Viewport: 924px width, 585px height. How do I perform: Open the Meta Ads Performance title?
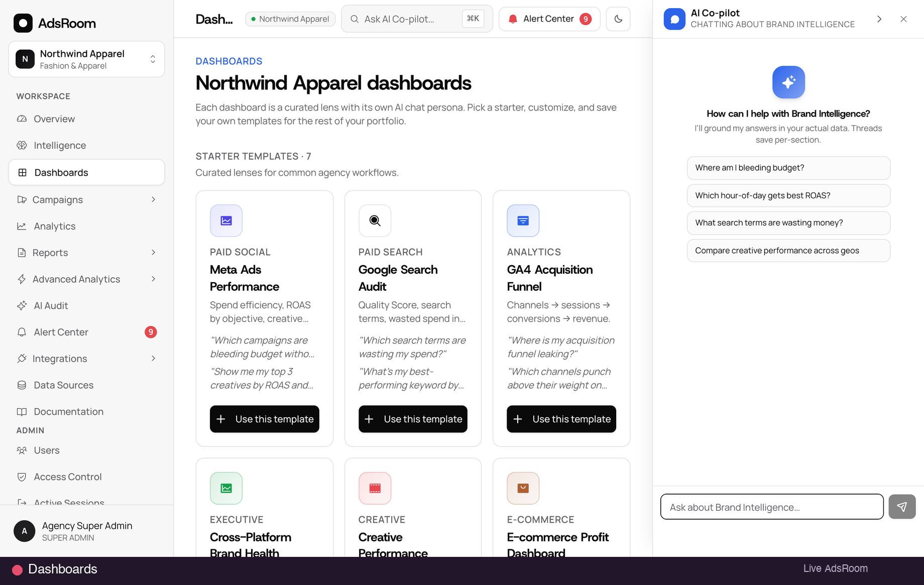(245, 278)
